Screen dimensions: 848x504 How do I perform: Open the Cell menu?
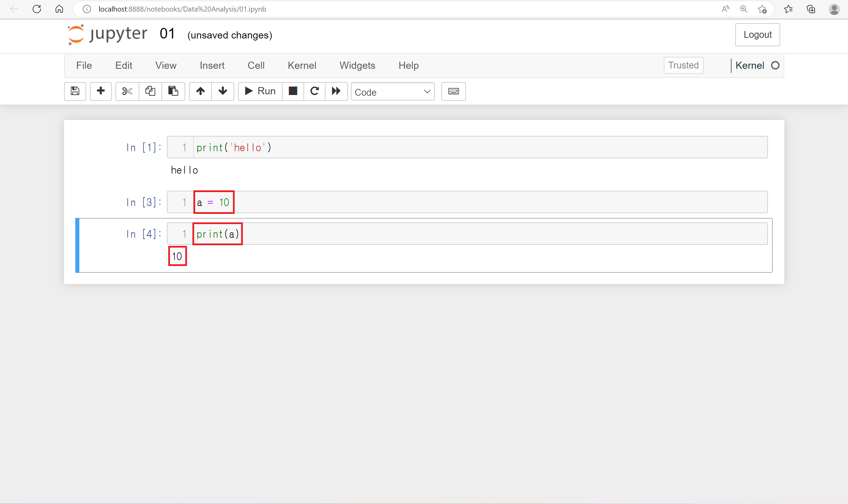click(x=256, y=65)
